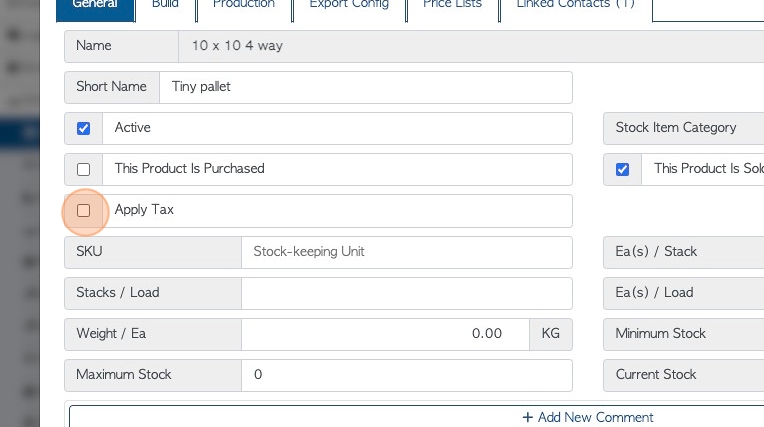Click the Stacks / Load input field
Viewport: 764px width, 427px height.
(407, 293)
